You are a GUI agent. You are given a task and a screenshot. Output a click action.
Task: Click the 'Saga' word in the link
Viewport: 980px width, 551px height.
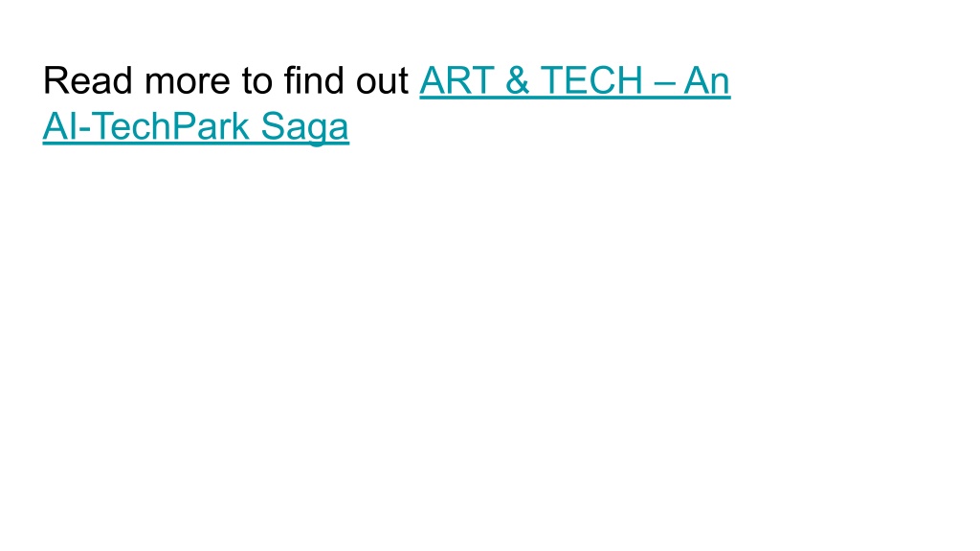tap(304, 127)
